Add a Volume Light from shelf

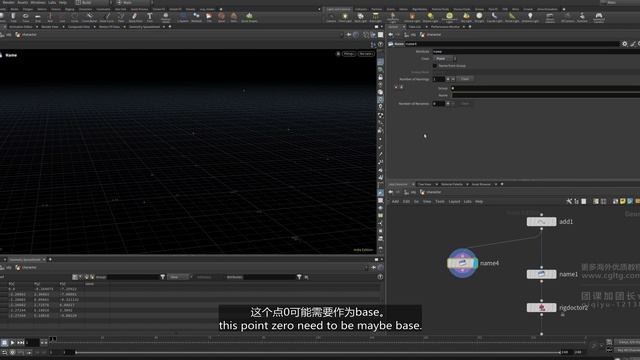click(412, 17)
